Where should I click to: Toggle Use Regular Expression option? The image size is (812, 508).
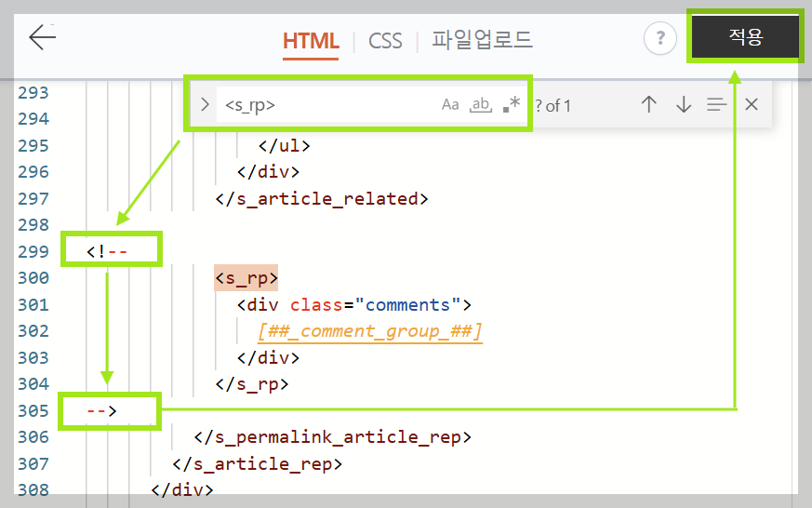point(512,104)
